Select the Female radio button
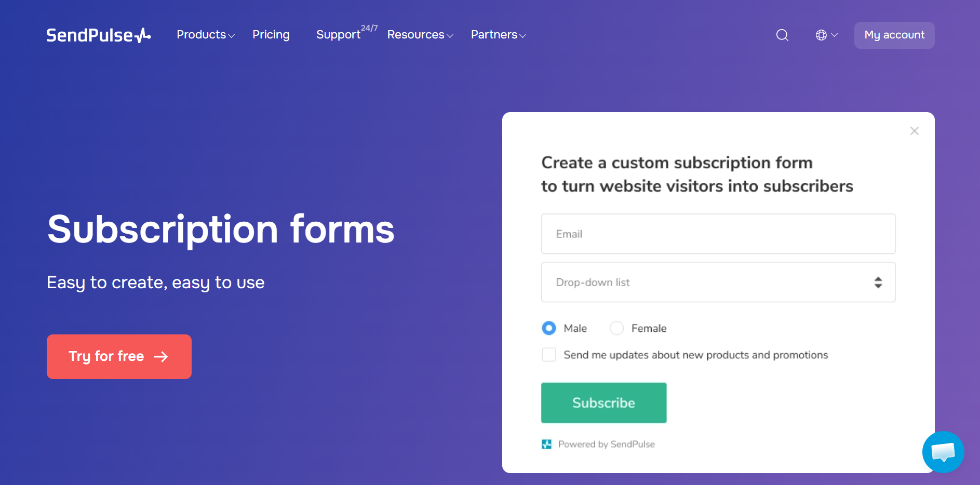Image resolution: width=980 pixels, height=485 pixels. 616,328
